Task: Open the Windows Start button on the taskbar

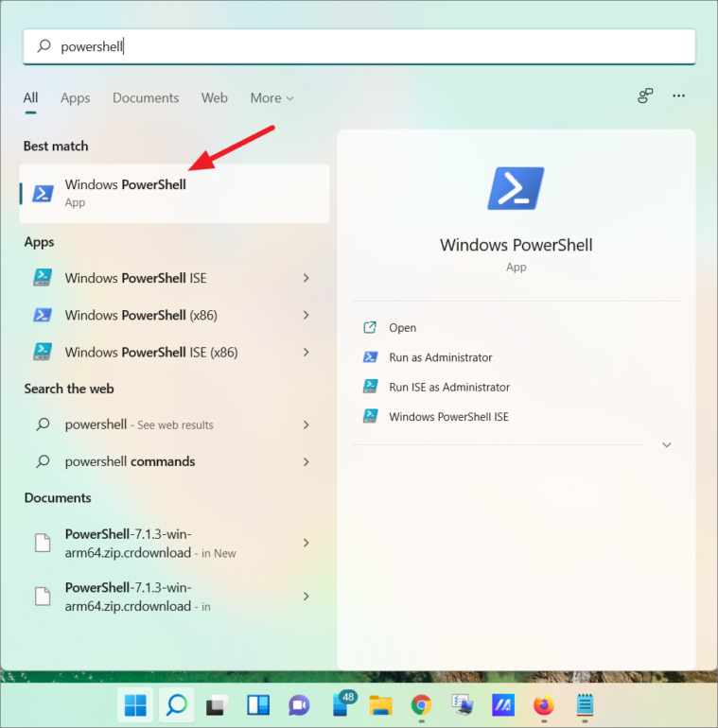Action: click(x=135, y=705)
